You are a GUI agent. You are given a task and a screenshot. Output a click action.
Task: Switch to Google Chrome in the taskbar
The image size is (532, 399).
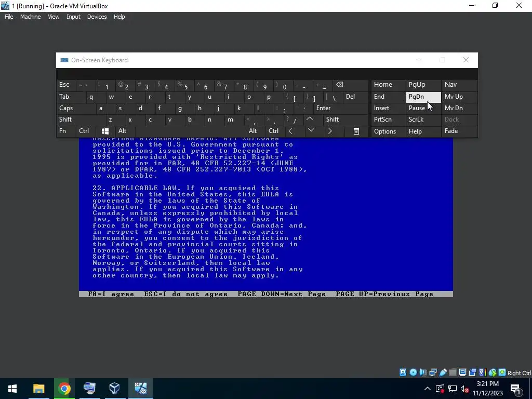(64, 389)
